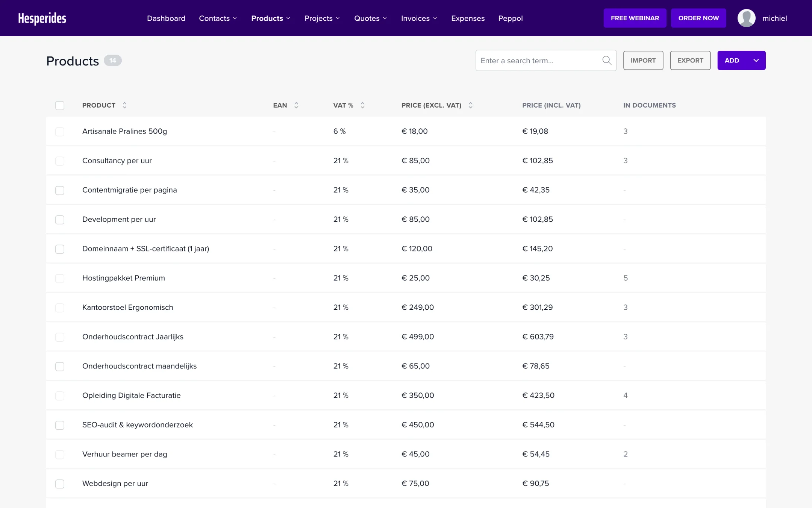This screenshot has width=812, height=508.
Task: Open the Artisanale Pralines 500g product
Action: tap(124, 131)
